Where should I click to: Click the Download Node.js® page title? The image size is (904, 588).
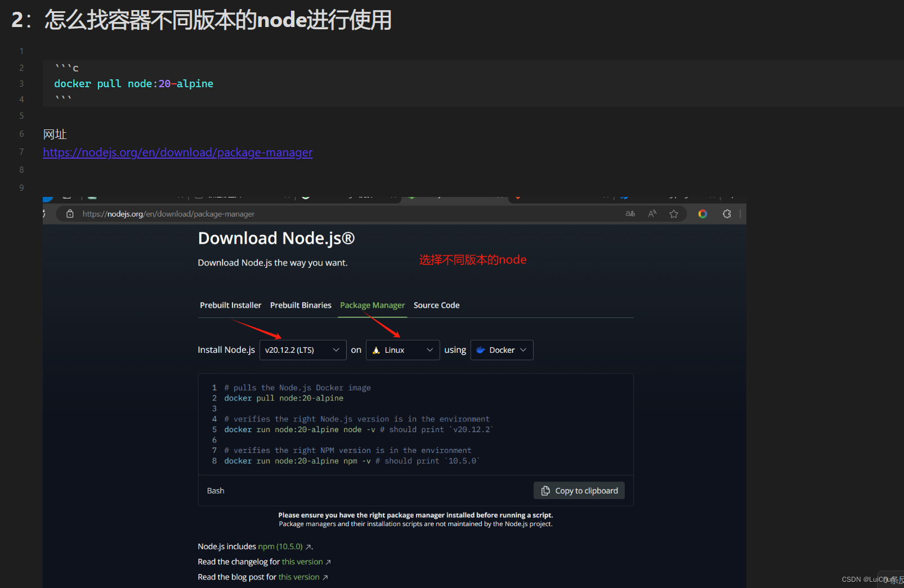[x=276, y=238]
